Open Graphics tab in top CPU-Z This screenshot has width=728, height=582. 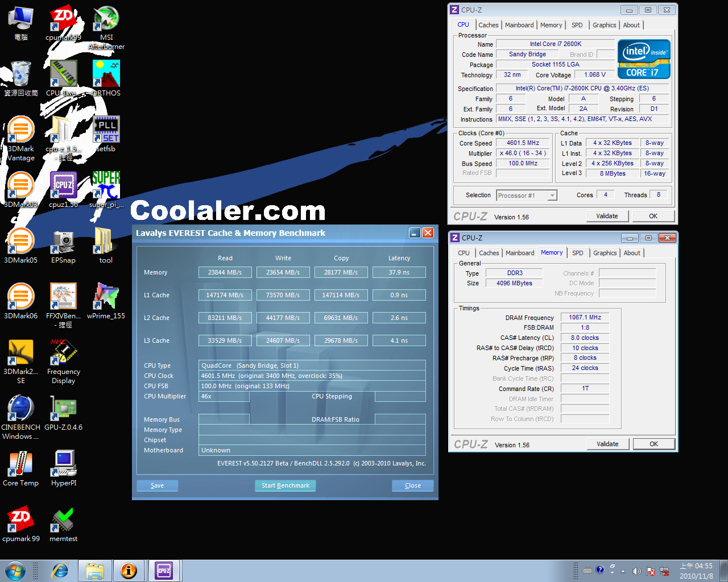[604, 25]
